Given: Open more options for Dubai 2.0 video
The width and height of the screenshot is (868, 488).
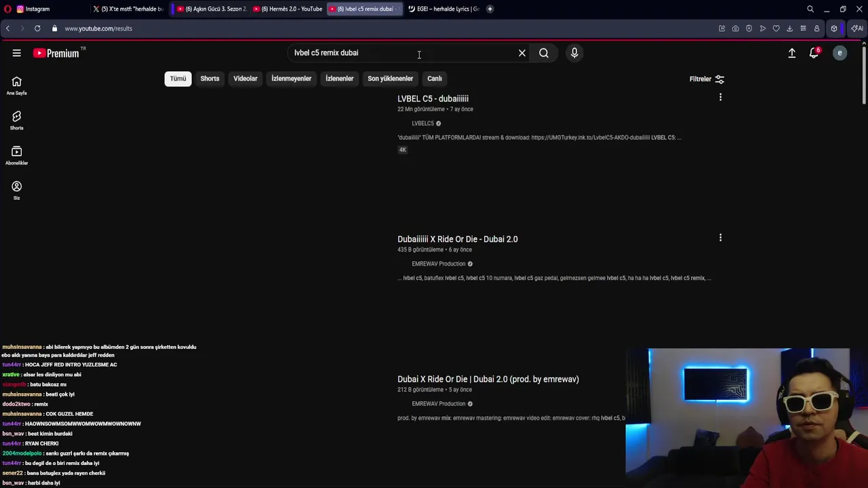Looking at the screenshot, I should (x=720, y=238).
